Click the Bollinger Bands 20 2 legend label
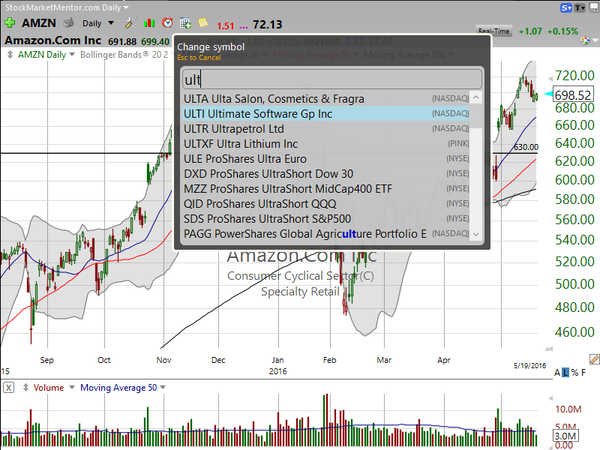600x450 pixels. pos(124,55)
